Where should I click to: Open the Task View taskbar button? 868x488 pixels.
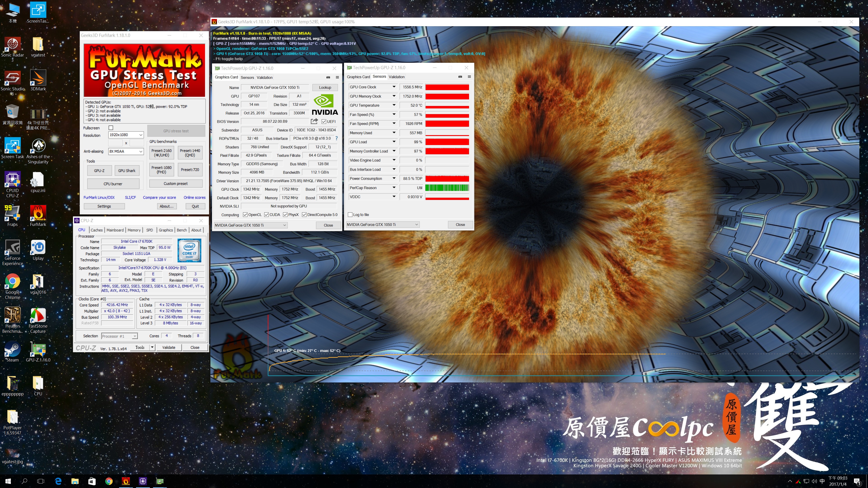click(x=41, y=481)
